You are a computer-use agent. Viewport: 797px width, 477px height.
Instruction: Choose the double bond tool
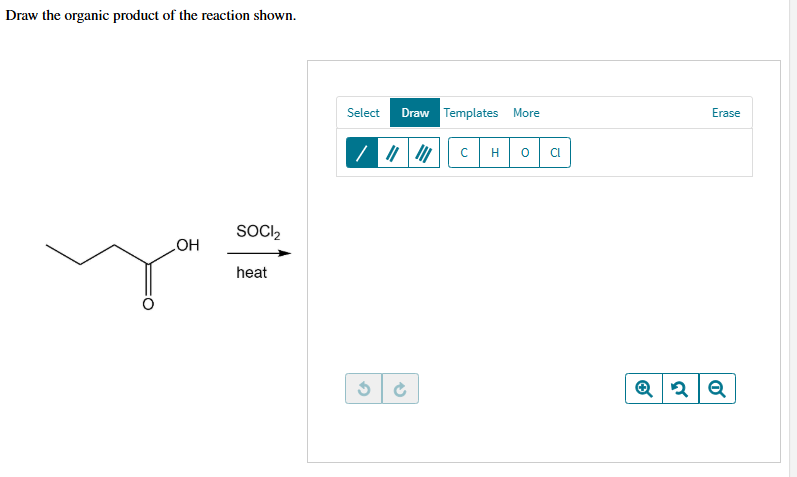pos(392,153)
